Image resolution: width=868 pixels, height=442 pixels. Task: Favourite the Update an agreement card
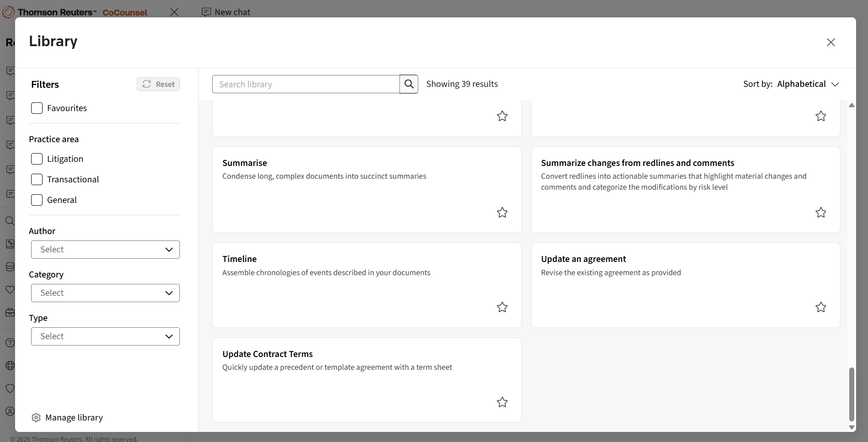point(820,307)
